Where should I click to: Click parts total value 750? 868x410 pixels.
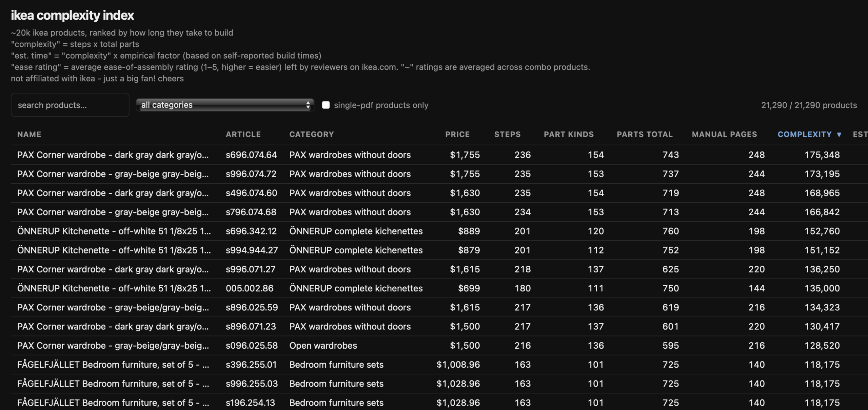coord(671,288)
